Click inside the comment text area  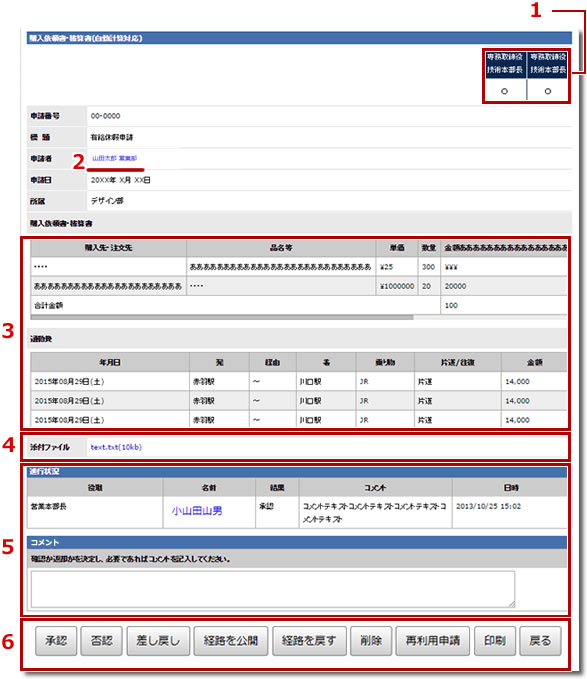[x=273, y=589]
